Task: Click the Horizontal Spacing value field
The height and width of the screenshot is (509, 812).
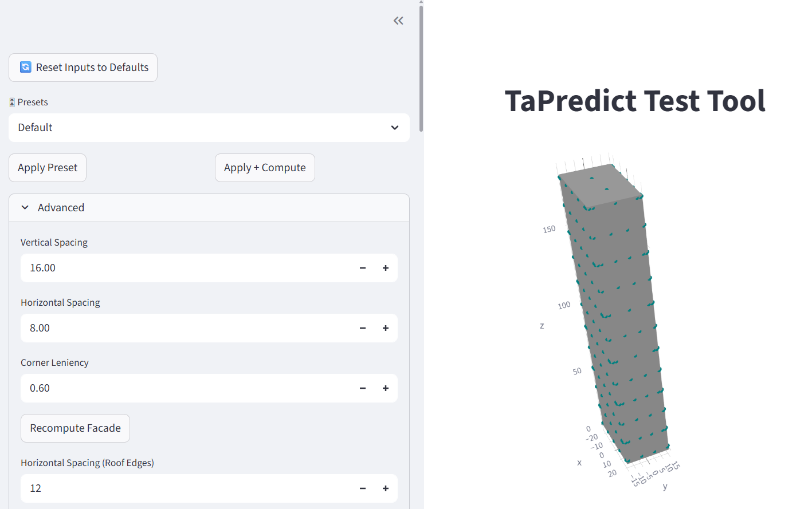Action: [183, 328]
